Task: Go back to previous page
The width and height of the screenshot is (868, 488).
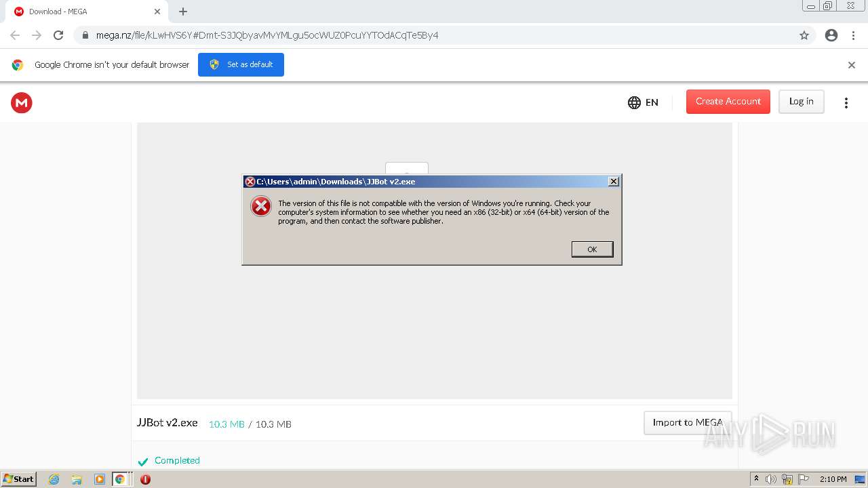Action: pyautogui.click(x=15, y=35)
